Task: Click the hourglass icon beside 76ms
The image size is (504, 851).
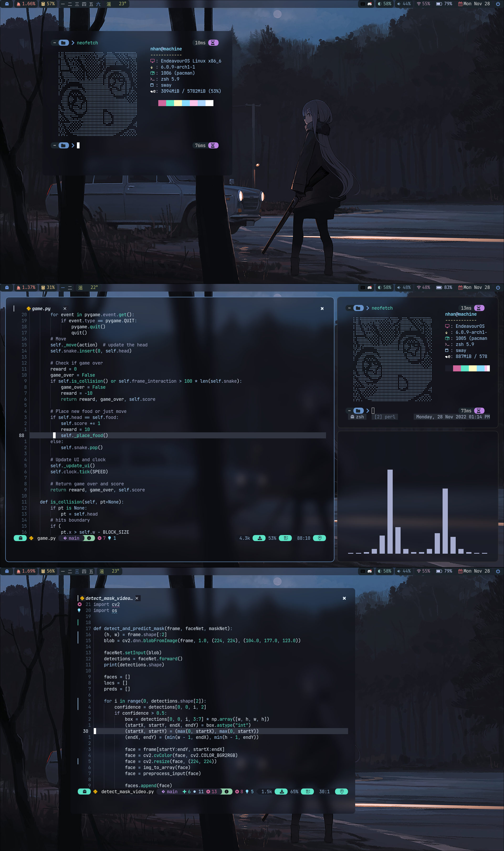Action: point(213,146)
